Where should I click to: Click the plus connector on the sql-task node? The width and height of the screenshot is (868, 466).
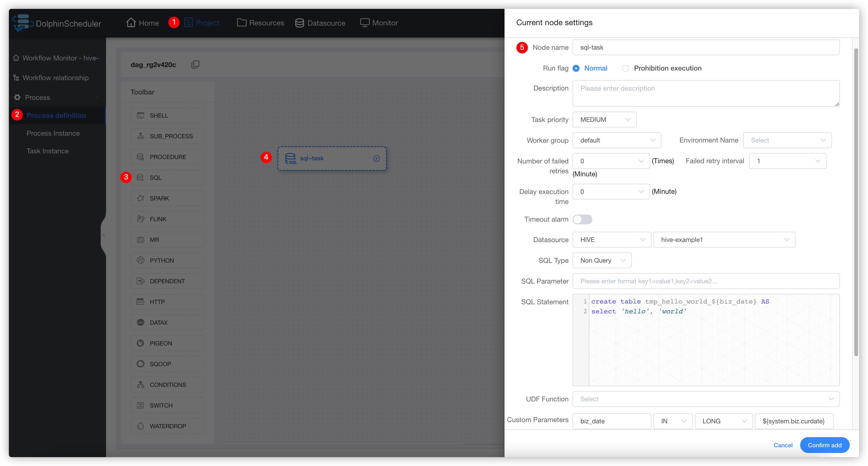(376, 158)
